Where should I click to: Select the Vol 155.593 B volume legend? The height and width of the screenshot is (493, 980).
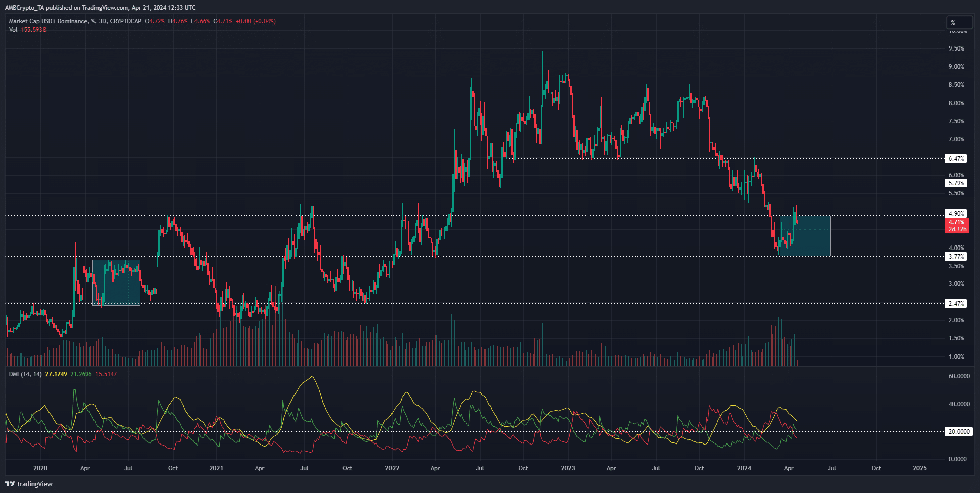point(28,30)
